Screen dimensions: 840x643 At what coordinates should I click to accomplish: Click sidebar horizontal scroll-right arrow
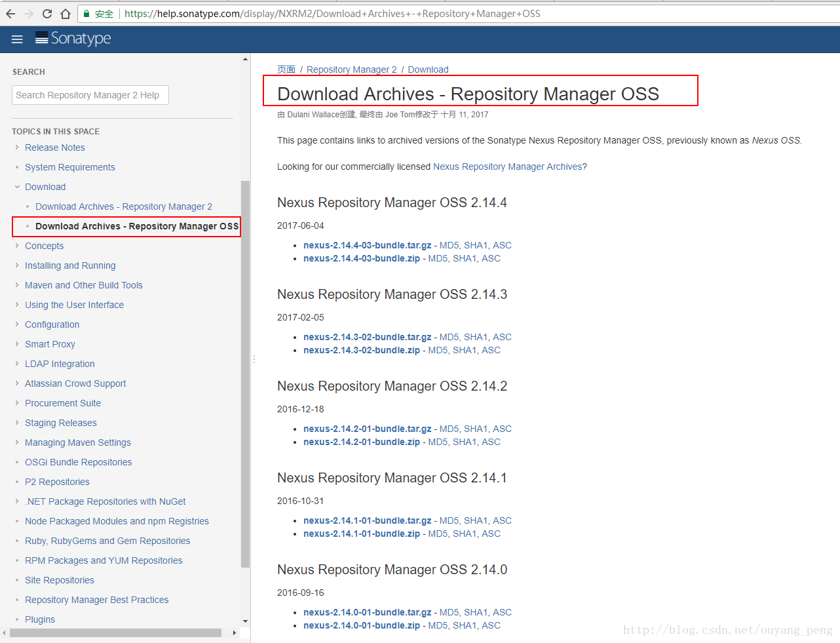[x=235, y=633]
